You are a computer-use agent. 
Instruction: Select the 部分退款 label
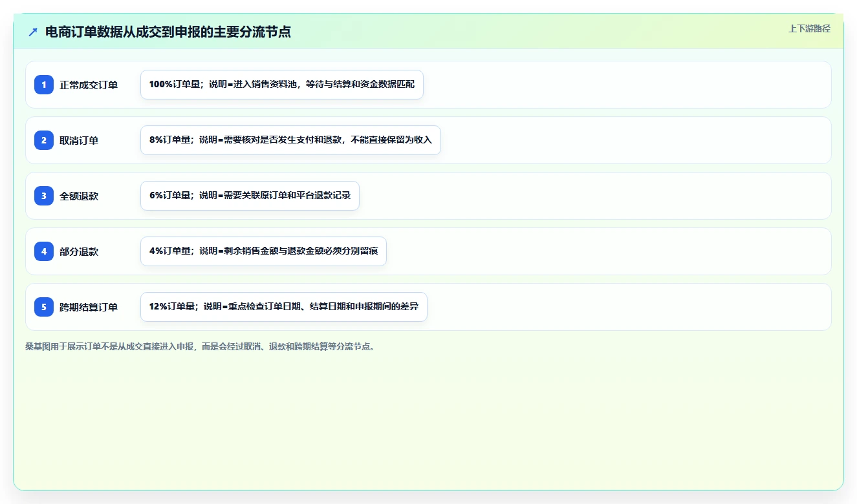click(x=79, y=251)
